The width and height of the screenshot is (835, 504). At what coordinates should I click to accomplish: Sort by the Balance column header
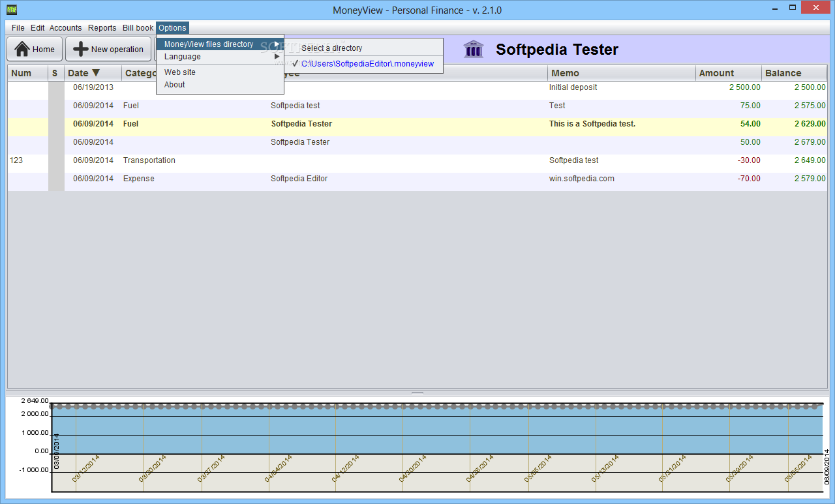point(795,73)
